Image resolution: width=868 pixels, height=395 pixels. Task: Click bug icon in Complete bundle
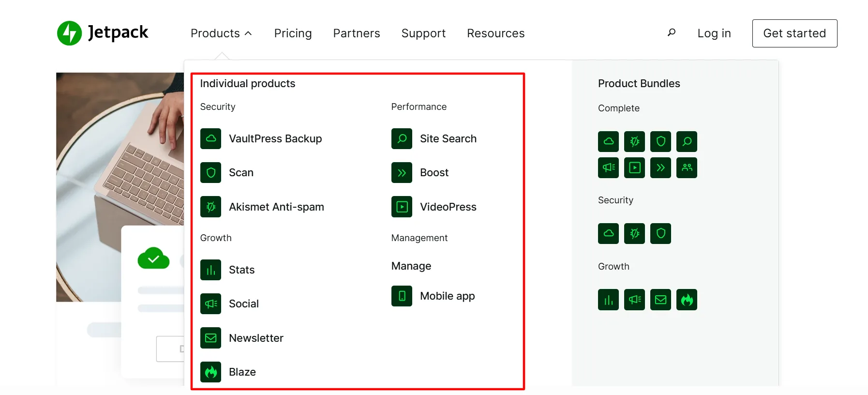click(x=635, y=141)
